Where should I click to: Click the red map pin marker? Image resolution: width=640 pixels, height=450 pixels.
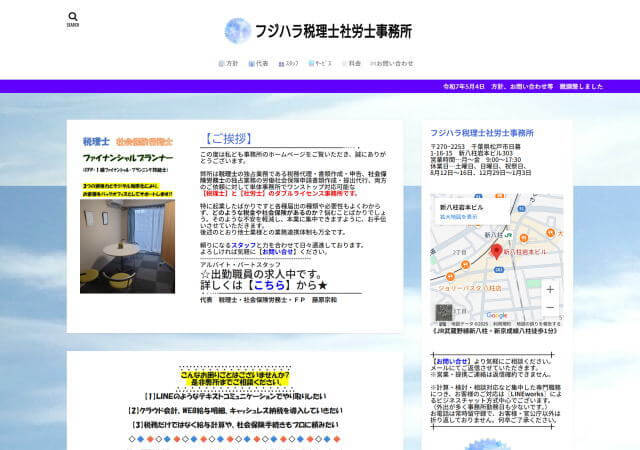tap(496, 252)
